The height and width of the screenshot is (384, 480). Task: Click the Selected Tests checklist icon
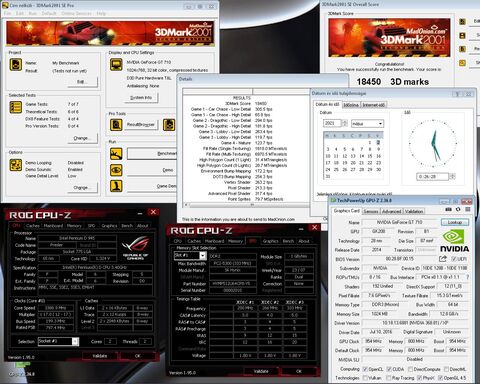coord(16,107)
